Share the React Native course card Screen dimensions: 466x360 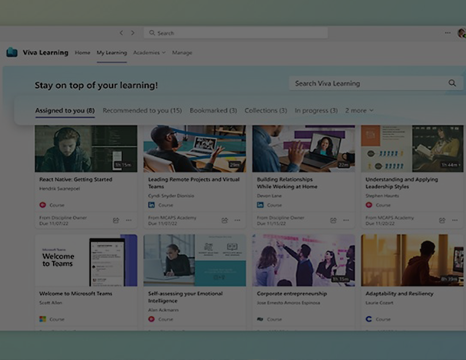pyautogui.click(x=116, y=220)
